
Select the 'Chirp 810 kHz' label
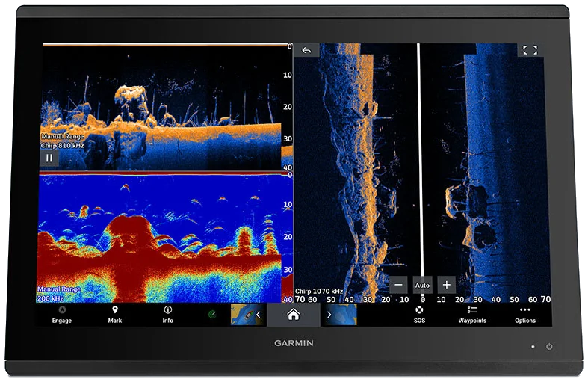pyautogui.click(x=62, y=145)
